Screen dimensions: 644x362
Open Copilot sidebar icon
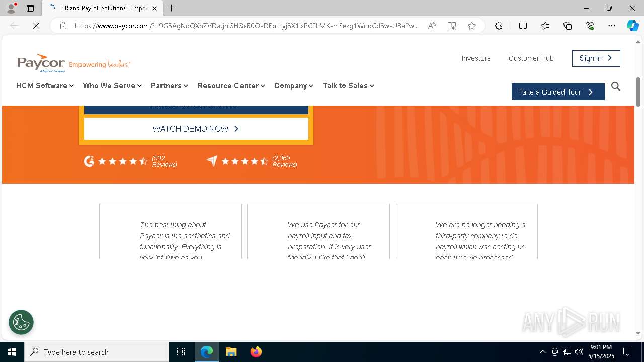pos(632,26)
